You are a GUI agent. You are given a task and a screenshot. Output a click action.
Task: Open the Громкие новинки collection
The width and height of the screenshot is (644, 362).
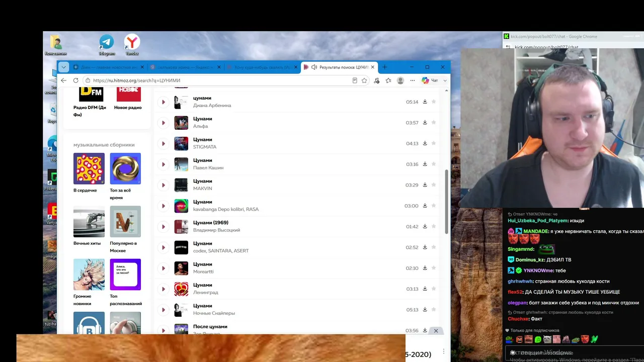pos(89,275)
